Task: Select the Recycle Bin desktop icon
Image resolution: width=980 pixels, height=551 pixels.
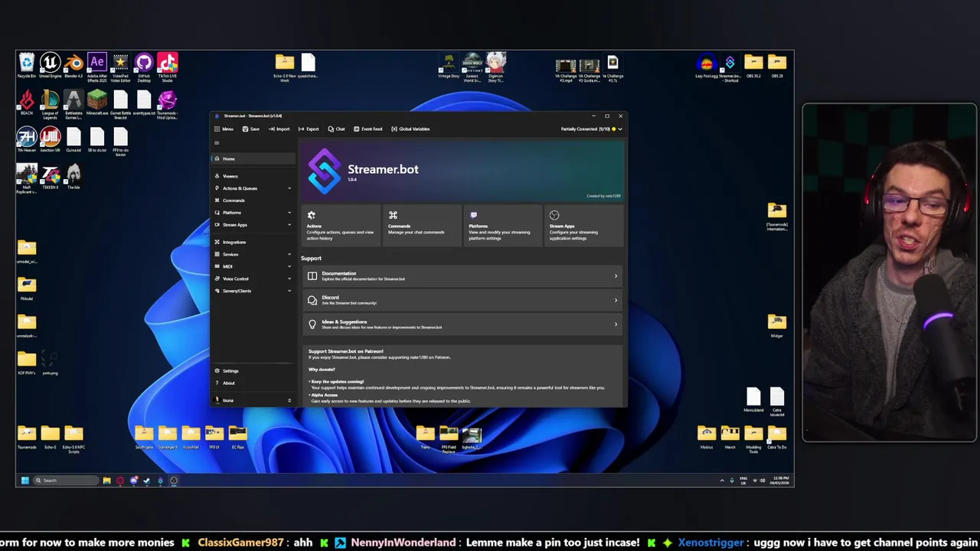Action: tap(27, 67)
